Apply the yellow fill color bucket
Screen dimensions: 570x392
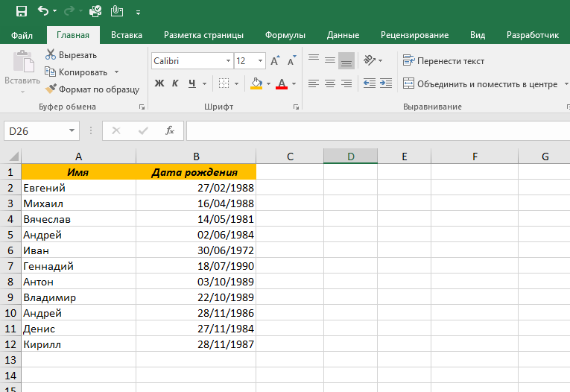(256, 83)
